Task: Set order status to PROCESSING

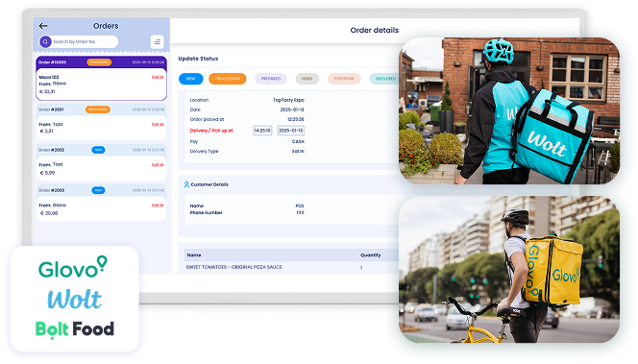Action: 228,79
